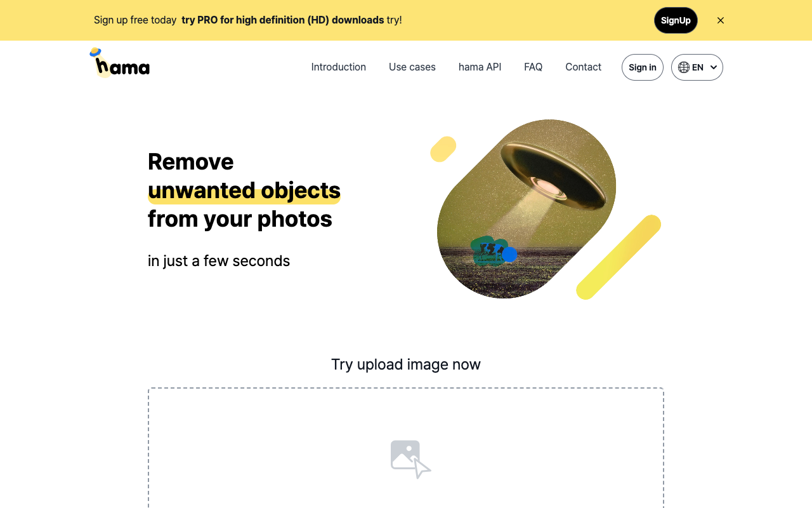Screen dimensions: 812x508
Task: Dismiss the yellow promo banner
Action: (x=721, y=20)
